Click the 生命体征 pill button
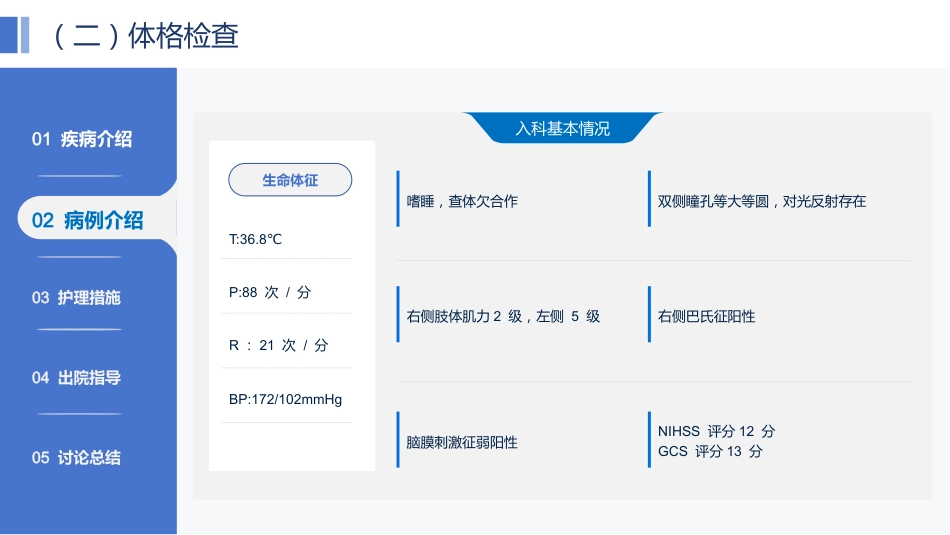The height and width of the screenshot is (535, 950). pos(290,180)
